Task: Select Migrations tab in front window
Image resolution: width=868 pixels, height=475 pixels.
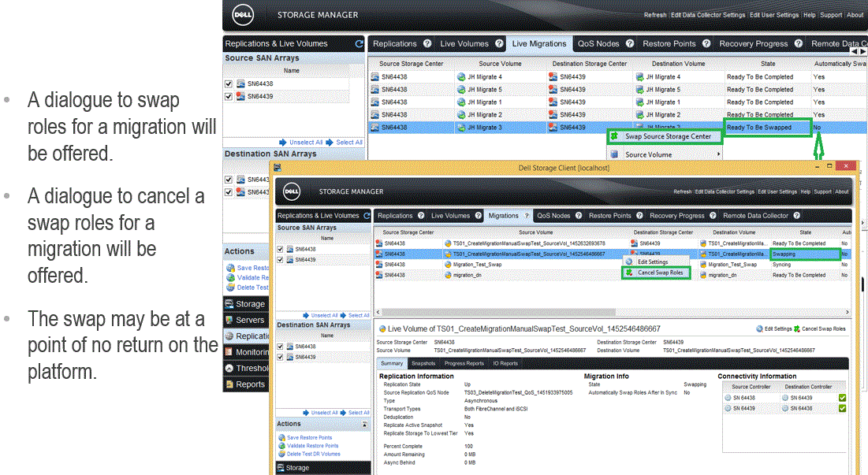Action: coord(503,216)
